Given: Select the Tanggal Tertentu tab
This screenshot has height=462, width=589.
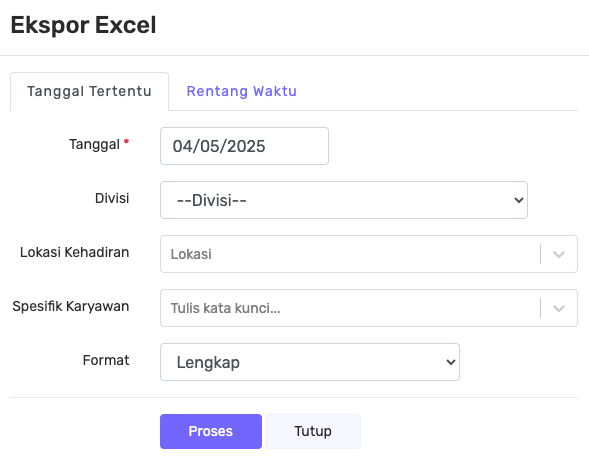Looking at the screenshot, I should click(89, 91).
